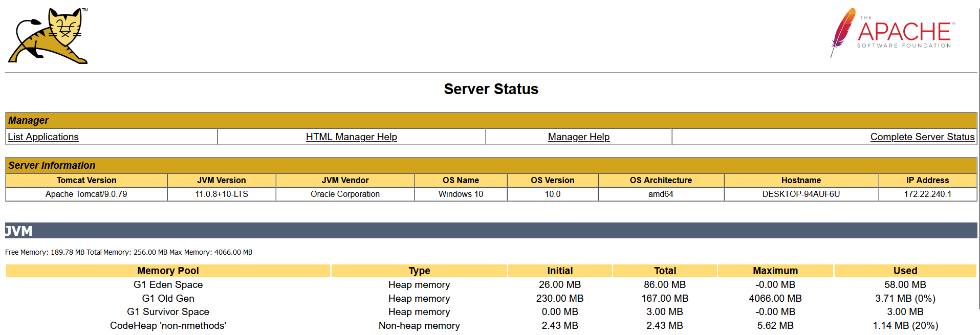Viewport: 980px width, 335px height.
Task: Click the G1 Eden Space row label
Action: coord(168,284)
